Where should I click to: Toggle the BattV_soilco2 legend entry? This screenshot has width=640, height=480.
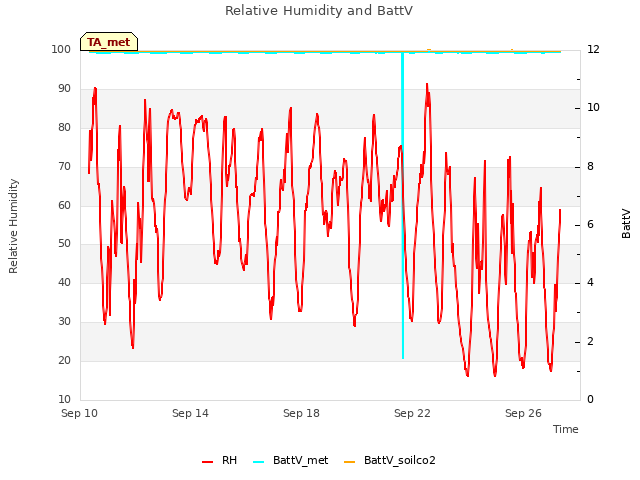click(390, 460)
